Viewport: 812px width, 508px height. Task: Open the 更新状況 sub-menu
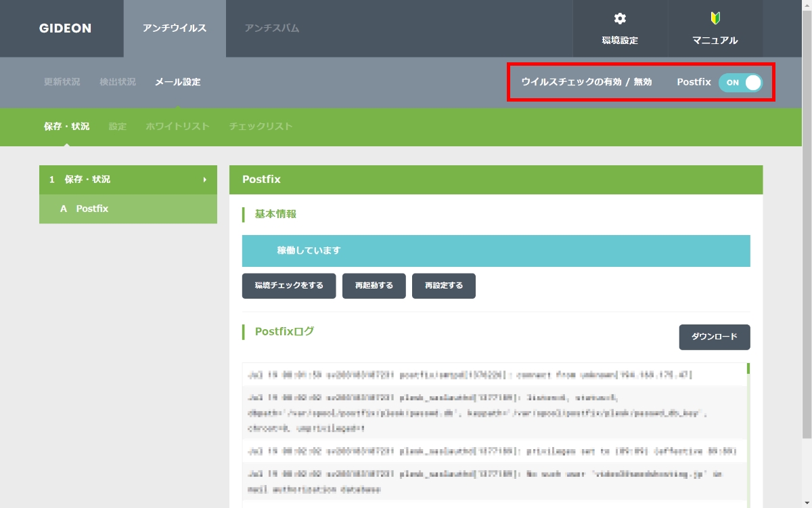[x=62, y=82]
